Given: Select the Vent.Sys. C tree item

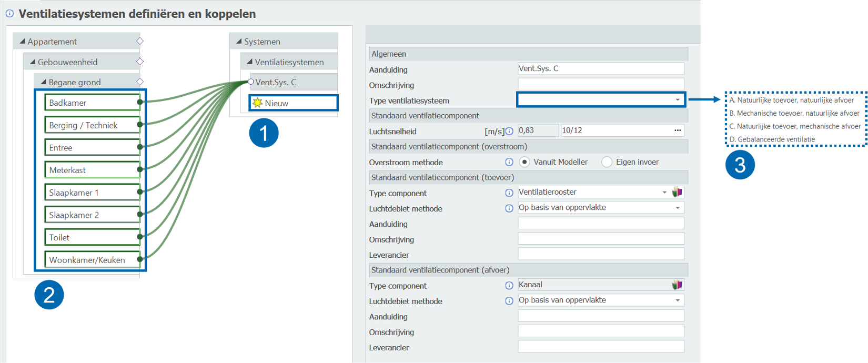Looking at the screenshot, I should point(276,82).
